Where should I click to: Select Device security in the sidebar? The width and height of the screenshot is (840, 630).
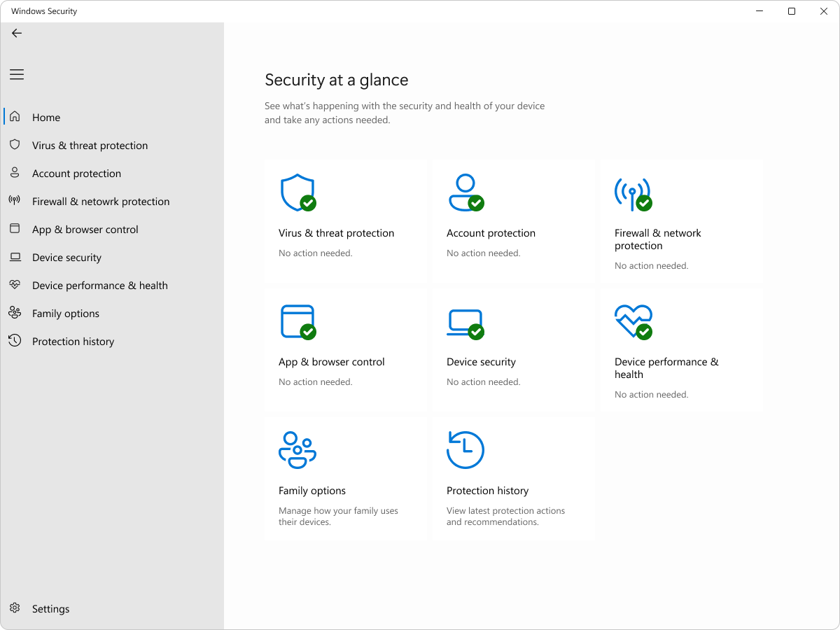coord(66,258)
